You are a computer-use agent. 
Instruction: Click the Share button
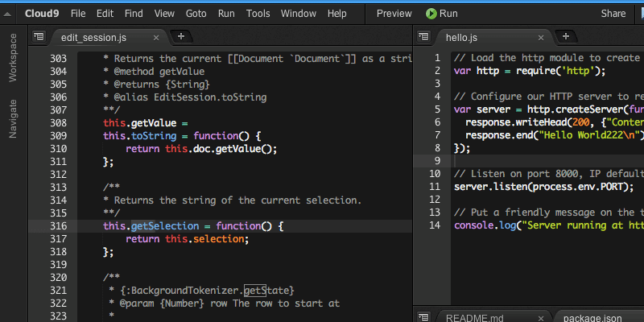(613, 13)
